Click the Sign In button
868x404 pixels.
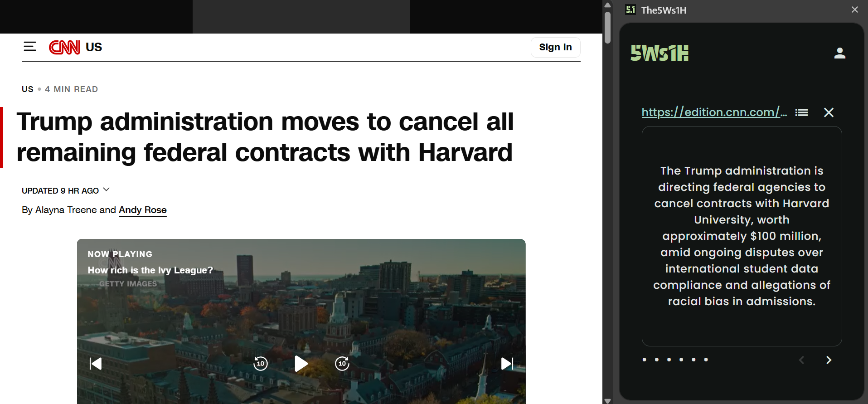pos(555,47)
